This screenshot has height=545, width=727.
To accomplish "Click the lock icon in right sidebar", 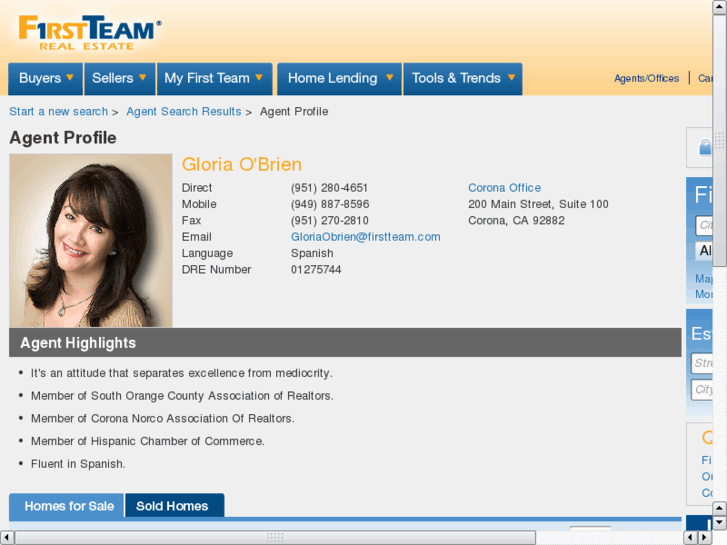I will click(x=705, y=147).
